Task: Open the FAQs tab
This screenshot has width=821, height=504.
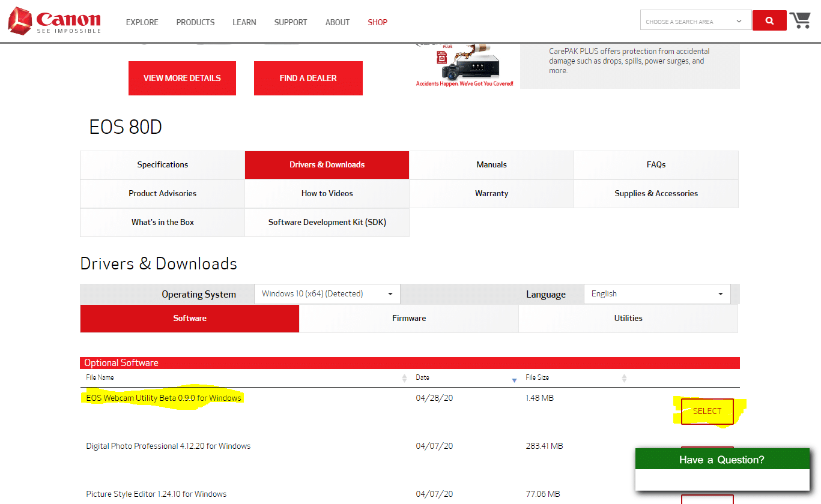Action: [x=656, y=165]
